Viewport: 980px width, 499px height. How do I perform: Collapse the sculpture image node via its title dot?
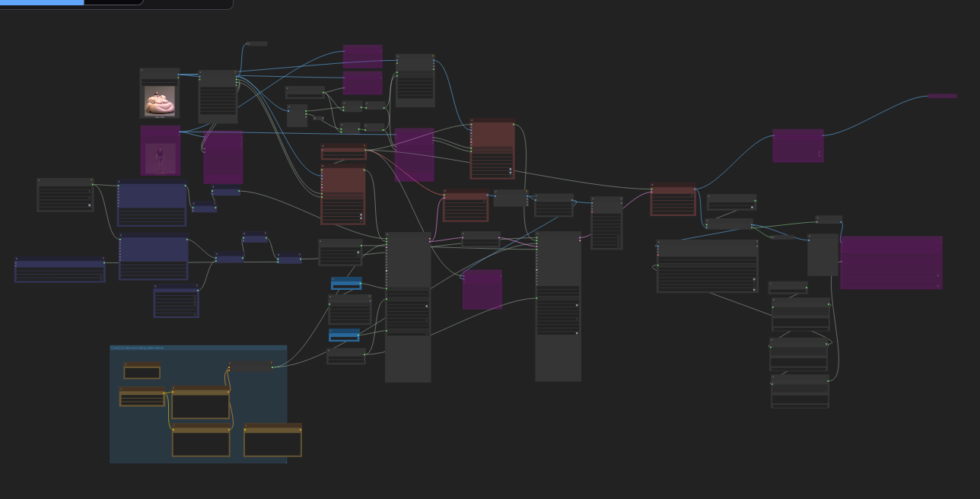[x=142, y=71]
